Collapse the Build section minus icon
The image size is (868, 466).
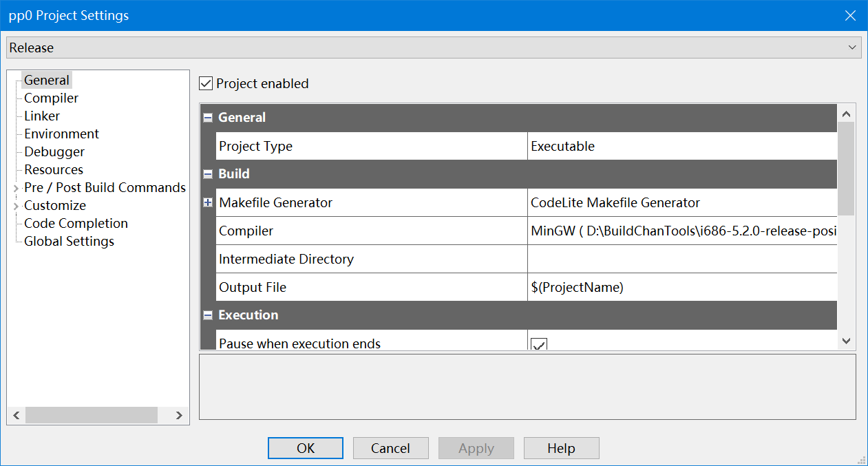tap(208, 174)
